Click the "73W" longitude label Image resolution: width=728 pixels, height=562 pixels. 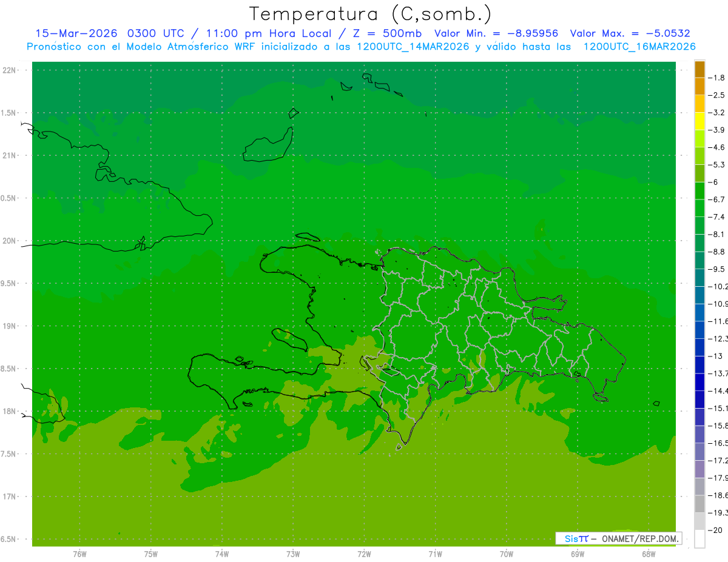tap(293, 554)
